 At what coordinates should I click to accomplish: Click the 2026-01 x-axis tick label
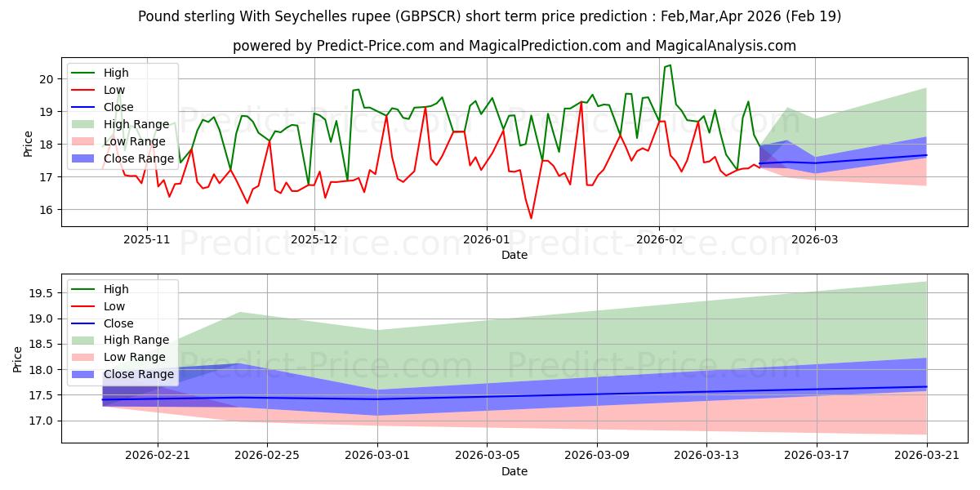487,239
